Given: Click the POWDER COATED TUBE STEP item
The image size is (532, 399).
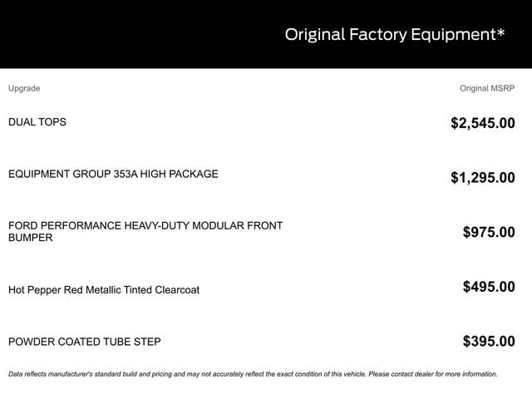Looking at the screenshot, I should click(85, 342).
